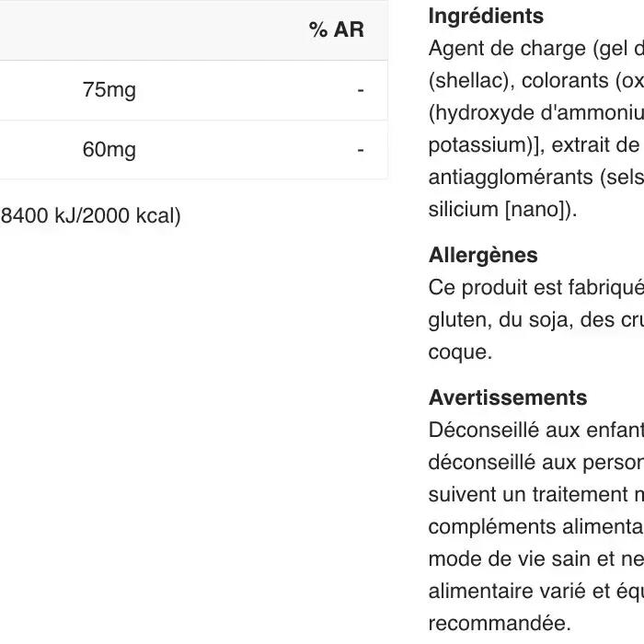Screen dimensions: 644x644
Task: Click the 'Agent de charge' ingredients line
Action: (536, 49)
